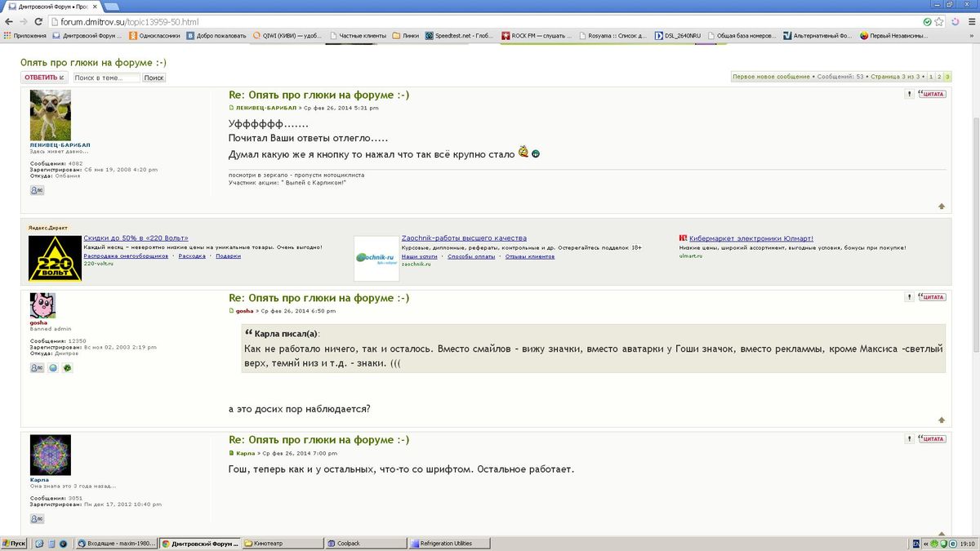Expand hidden bookmarks overflow chevron
The height and width of the screenshot is (551, 980).
(x=971, y=36)
